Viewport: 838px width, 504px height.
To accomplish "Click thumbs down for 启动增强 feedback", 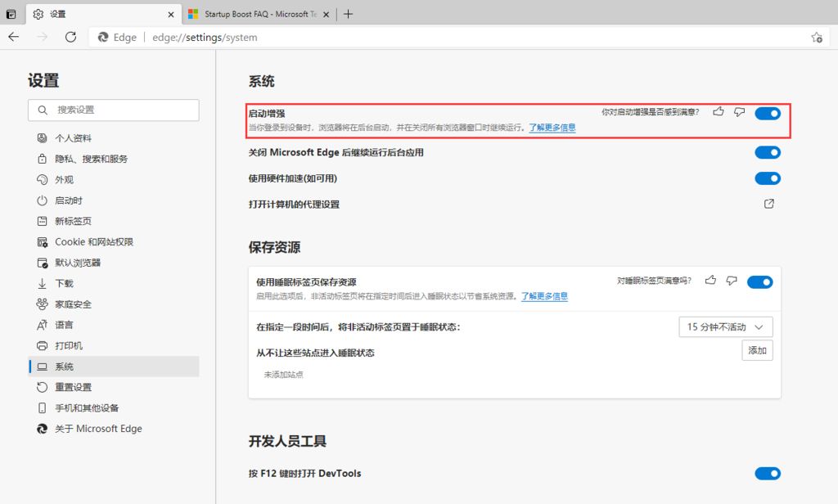I will 739,112.
